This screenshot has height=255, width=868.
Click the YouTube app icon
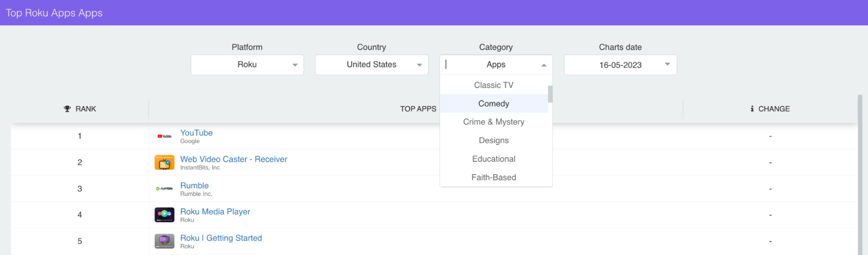164,136
